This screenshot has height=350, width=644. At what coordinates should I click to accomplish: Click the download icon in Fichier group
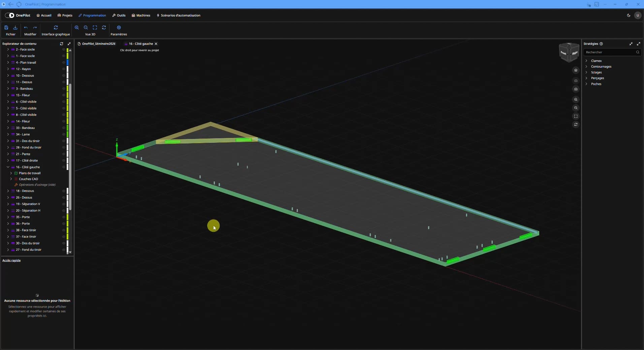(15, 28)
